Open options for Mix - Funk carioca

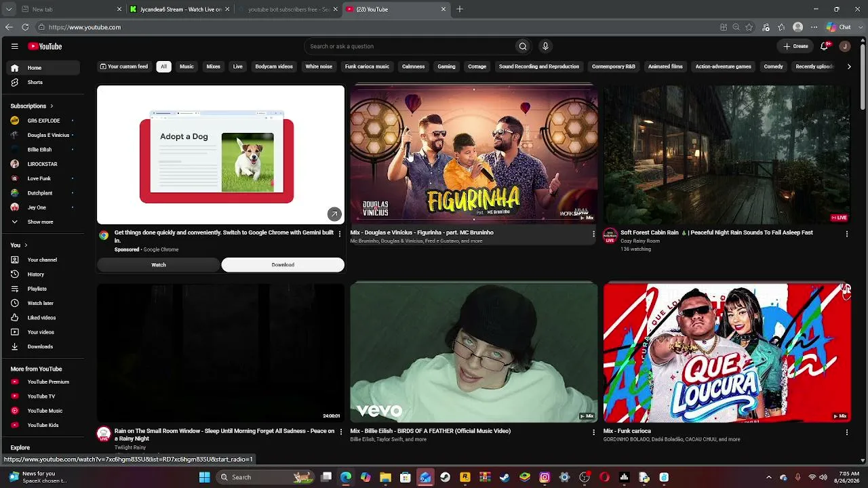846,432
